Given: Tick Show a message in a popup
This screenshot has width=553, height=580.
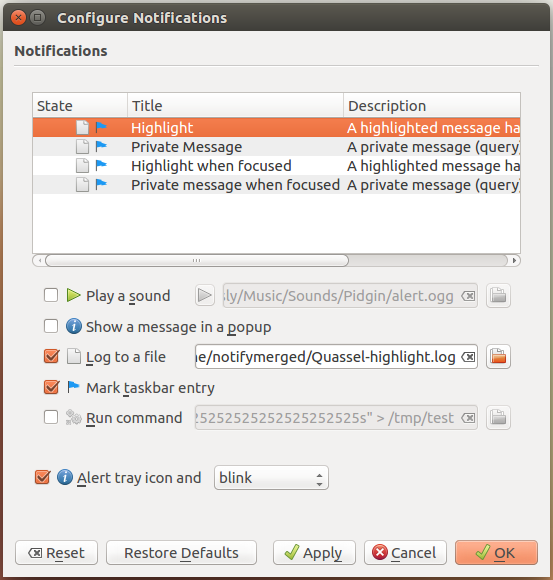Looking at the screenshot, I should pyautogui.click(x=51, y=326).
